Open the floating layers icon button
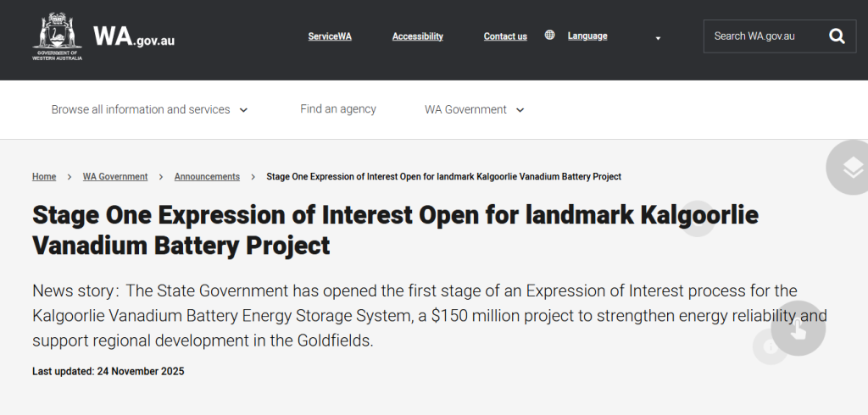Screen dimensions: 868x415 (851, 168)
